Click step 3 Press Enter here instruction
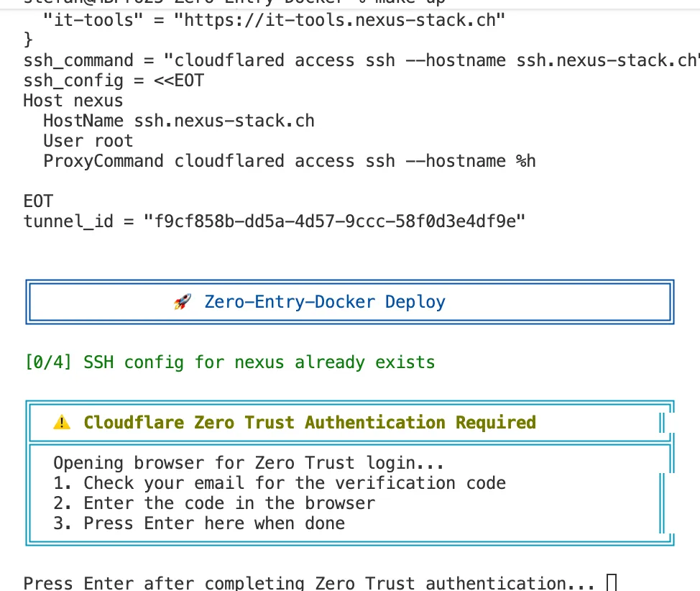Screen dimensions: 700x591 tap(199, 523)
